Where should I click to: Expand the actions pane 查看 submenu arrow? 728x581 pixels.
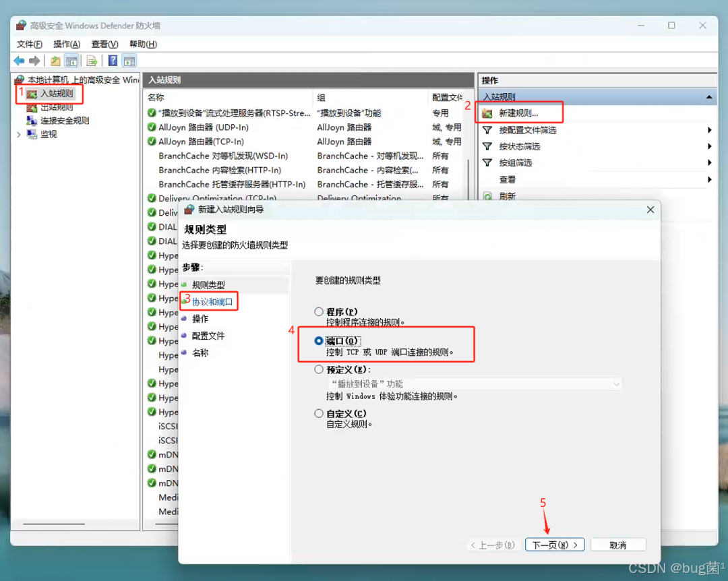pyautogui.click(x=709, y=179)
